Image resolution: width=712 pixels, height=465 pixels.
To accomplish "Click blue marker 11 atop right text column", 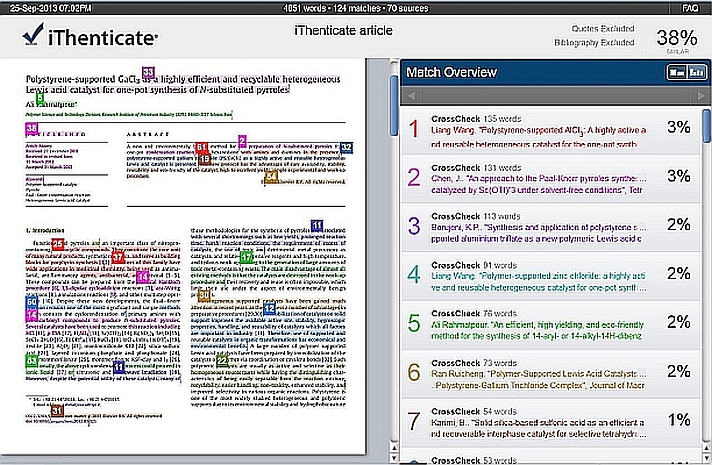I will (x=317, y=225).
